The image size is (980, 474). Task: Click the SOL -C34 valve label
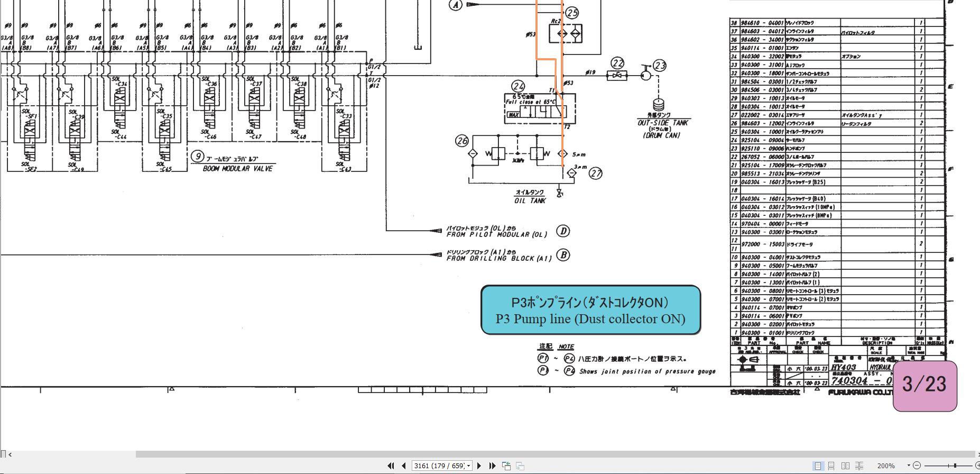tap(119, 81)
